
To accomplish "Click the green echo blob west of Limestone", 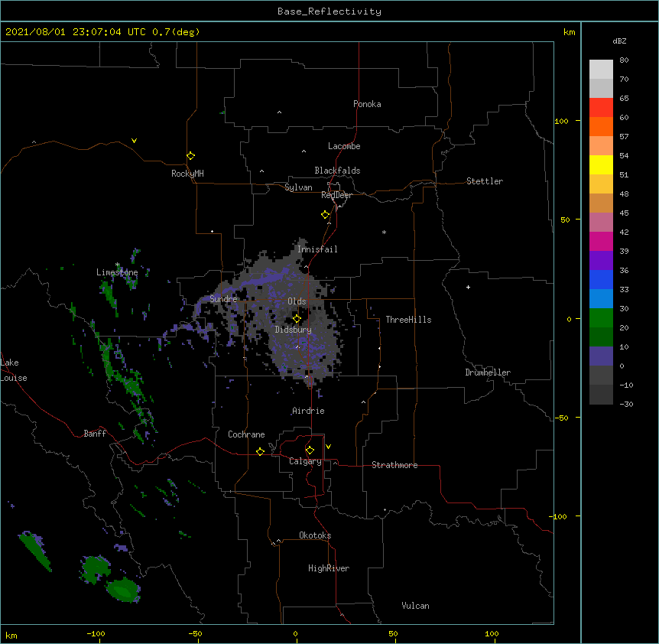I will coord(109,298).
